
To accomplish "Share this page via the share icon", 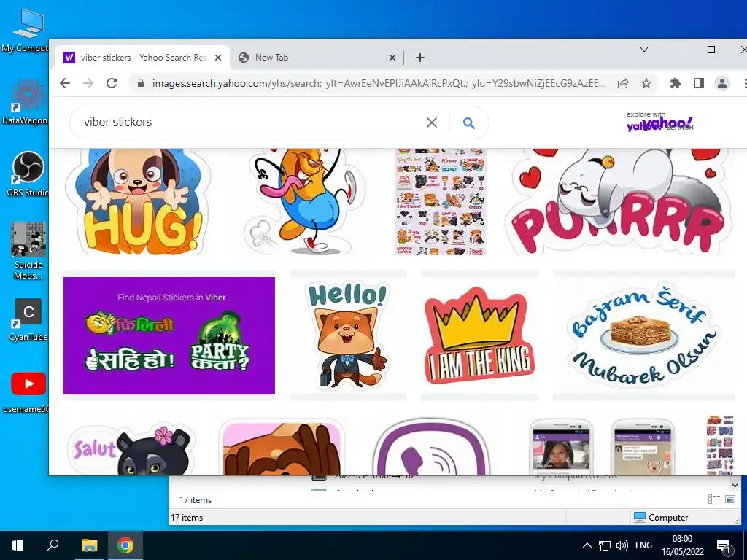I will click(623, 83).
